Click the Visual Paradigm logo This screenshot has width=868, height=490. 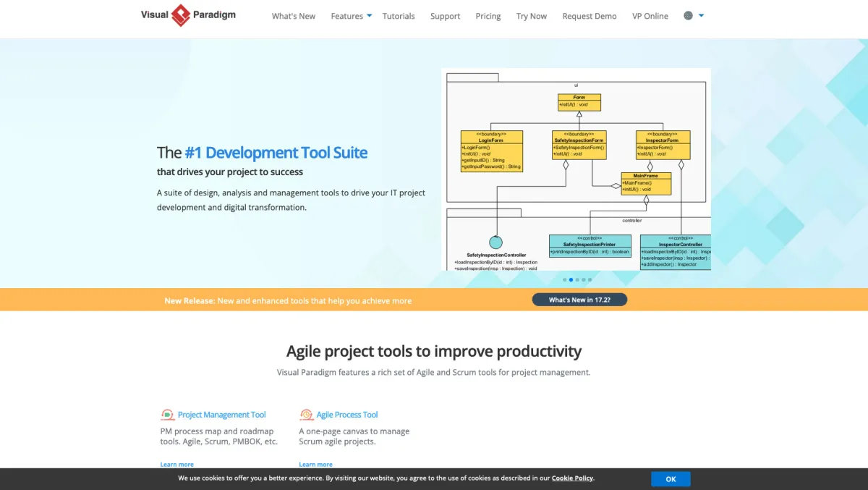188,15
